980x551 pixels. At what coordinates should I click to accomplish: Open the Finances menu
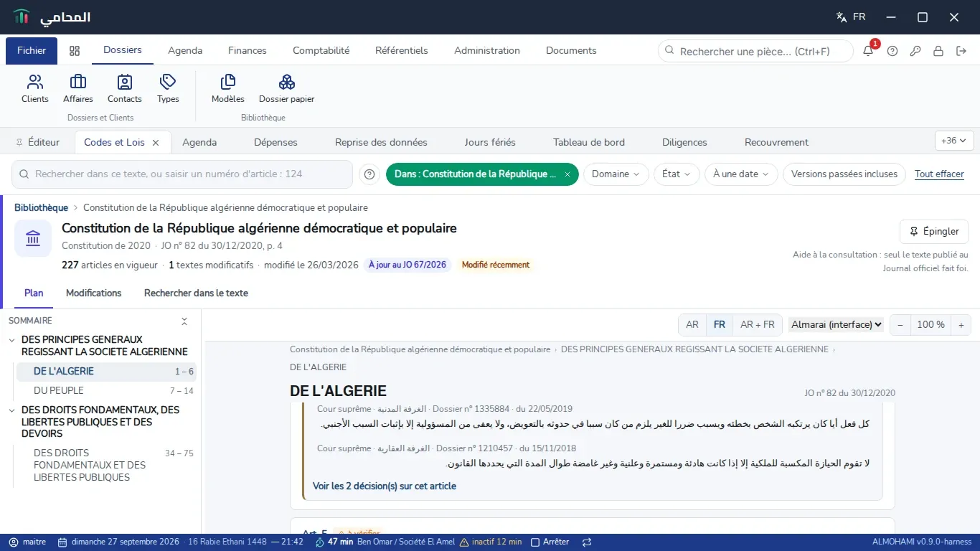248,51
